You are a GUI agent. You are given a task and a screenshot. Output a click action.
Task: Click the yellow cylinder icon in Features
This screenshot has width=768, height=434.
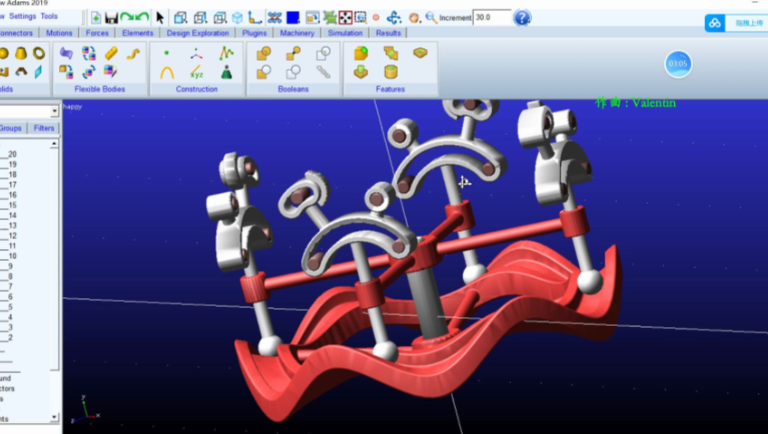[390, 72]
